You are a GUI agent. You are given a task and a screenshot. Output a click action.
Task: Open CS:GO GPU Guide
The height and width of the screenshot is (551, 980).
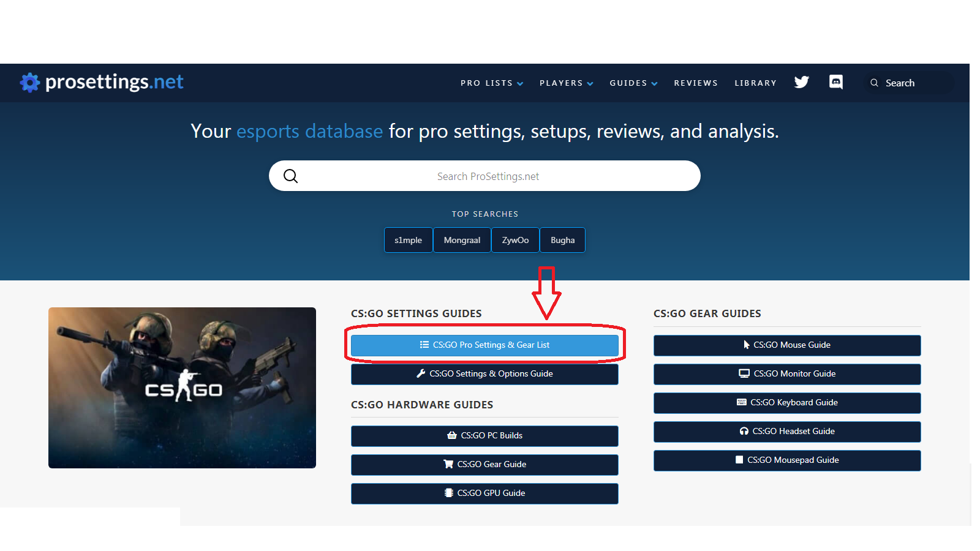484,493
